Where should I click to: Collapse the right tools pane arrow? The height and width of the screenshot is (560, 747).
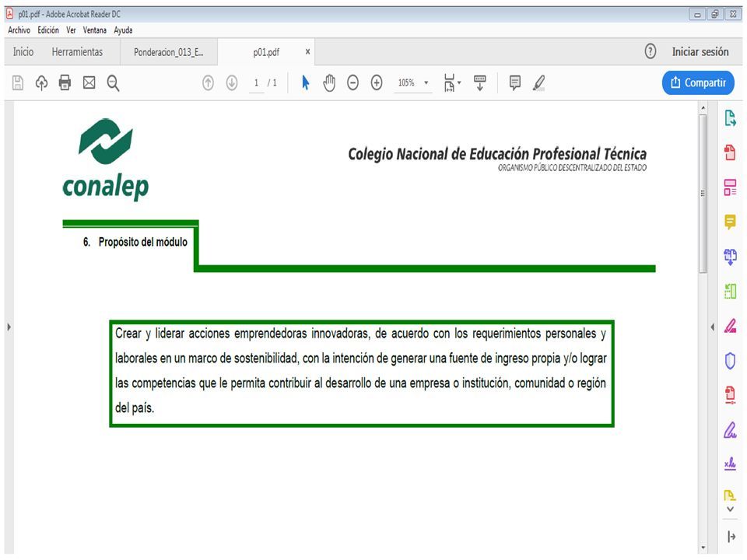point(713,327)
